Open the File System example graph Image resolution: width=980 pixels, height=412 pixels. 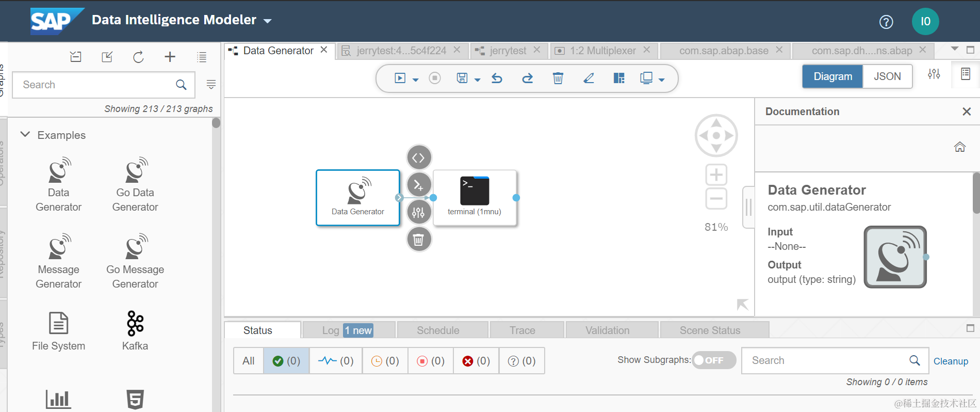pyautogui.click(x=58, y=331)
